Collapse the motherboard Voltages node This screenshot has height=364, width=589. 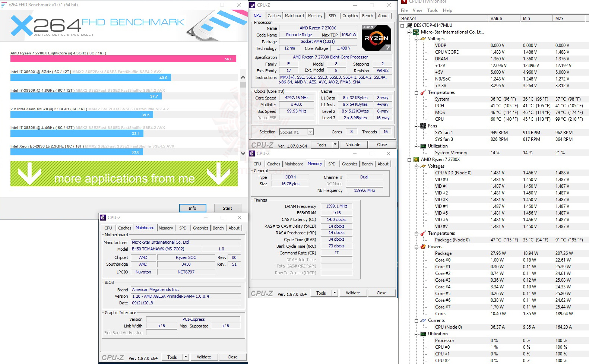tap(417, 39)
